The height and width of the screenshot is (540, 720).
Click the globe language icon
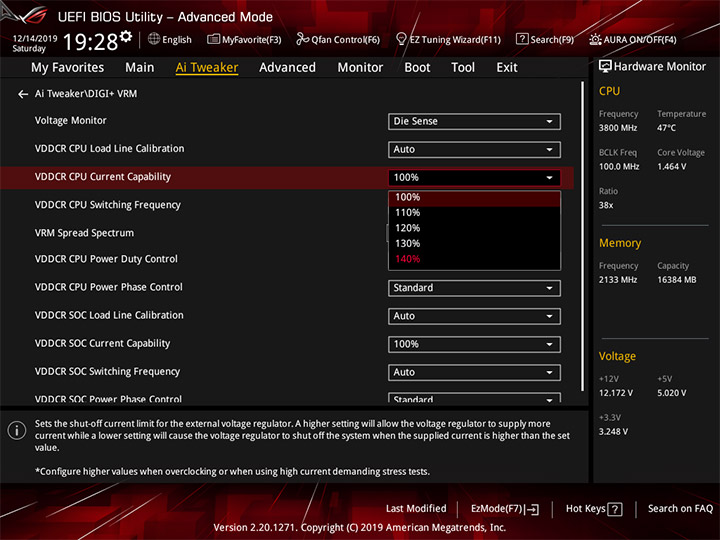tap(154, 39)
